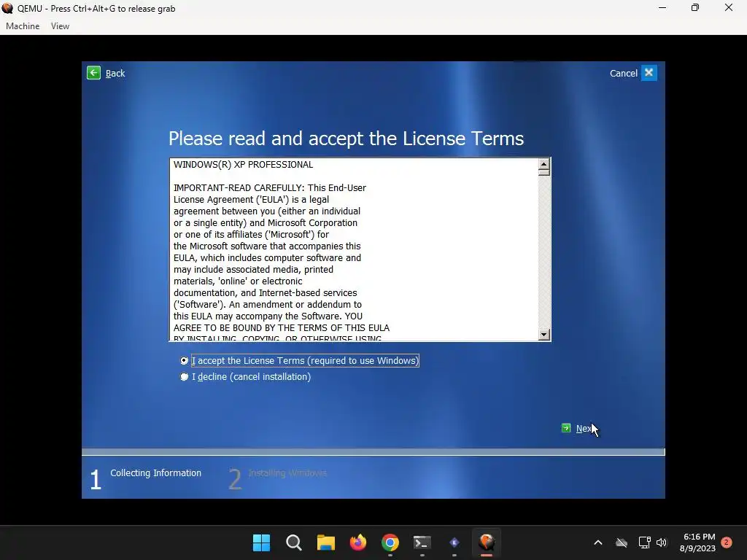Click the purple diamond taskbar app icon

454,542
